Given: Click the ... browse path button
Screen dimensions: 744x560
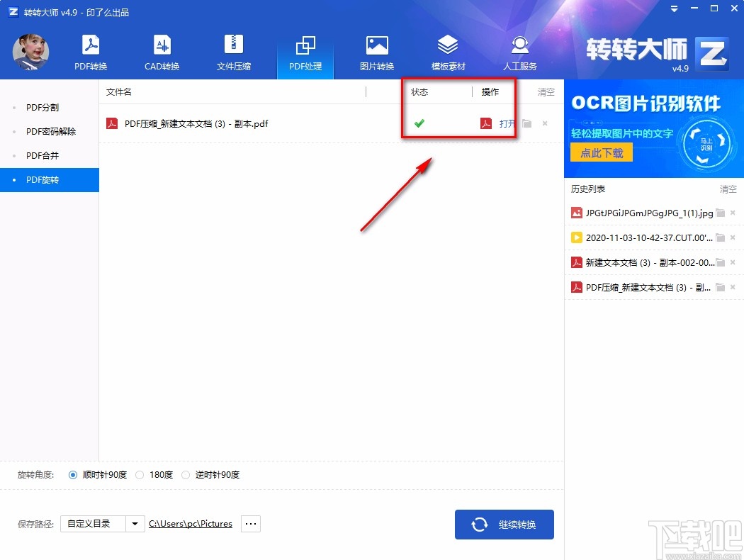Looking at the screenshot, I should (250, 524).
